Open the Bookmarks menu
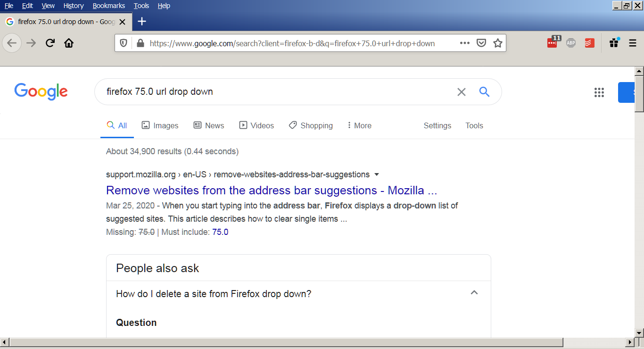This screenshot has width=644, height=349. pyautogui.click(x=109, y=6)
